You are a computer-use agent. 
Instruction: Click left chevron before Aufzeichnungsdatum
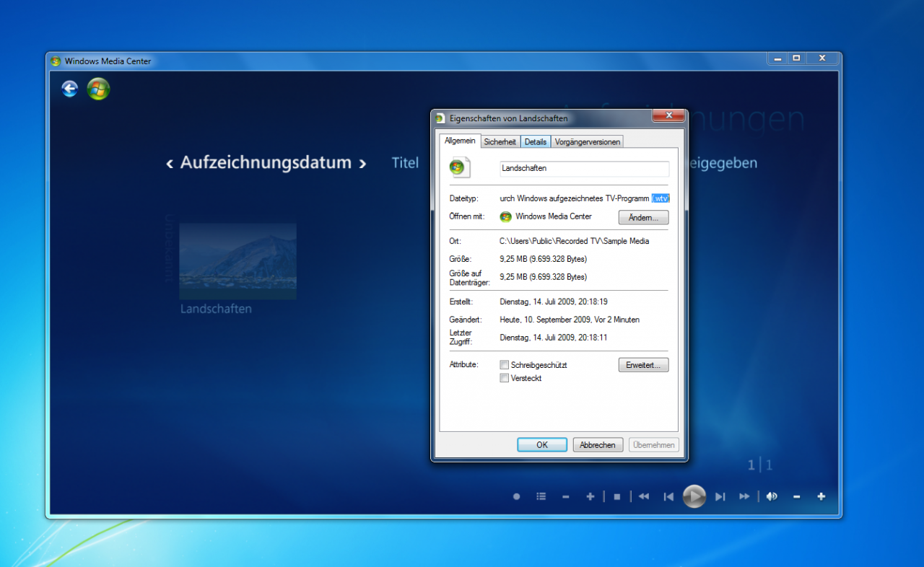click(x=170, y=164)
